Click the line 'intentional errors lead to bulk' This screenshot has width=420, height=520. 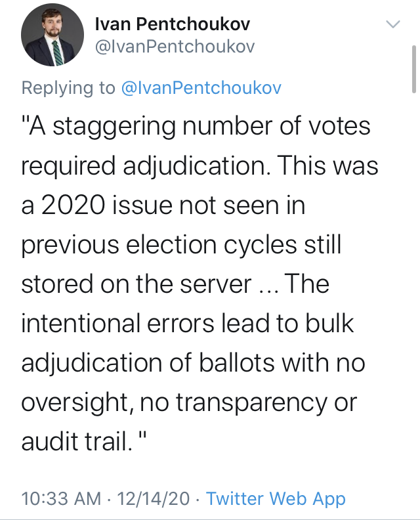[187, 323]
